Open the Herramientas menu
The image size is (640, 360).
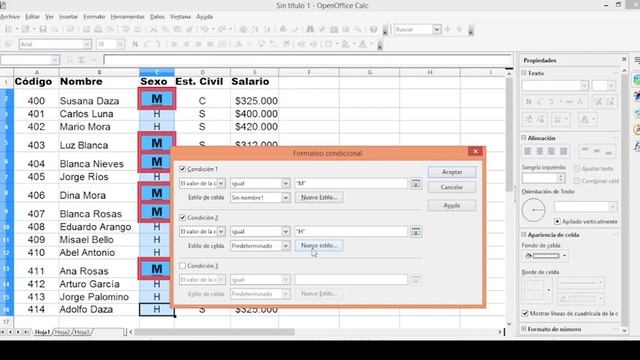pyautogui.click(x=127, y=17)
